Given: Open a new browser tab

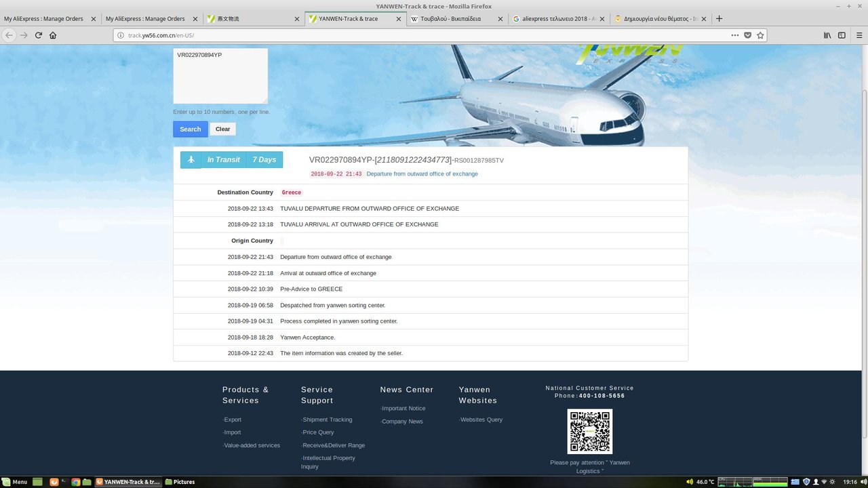Looking at the screenshot, I should pyautogui.click(x=719, y=19).
